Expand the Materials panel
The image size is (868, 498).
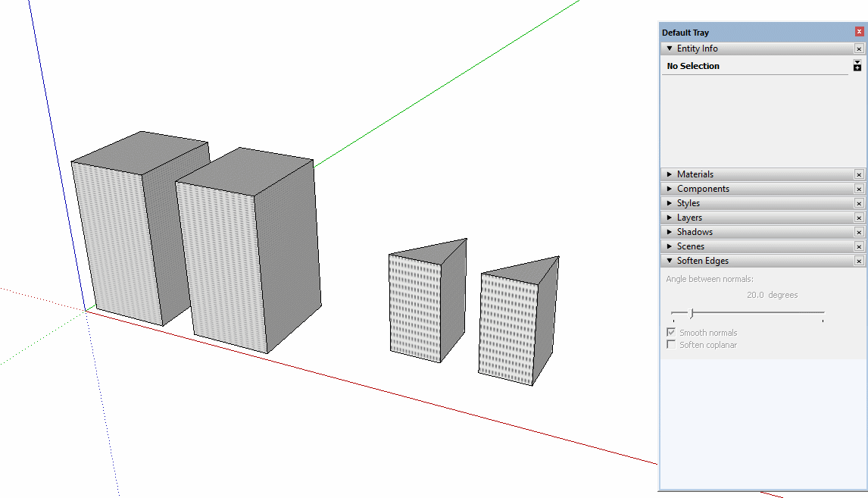670,174
